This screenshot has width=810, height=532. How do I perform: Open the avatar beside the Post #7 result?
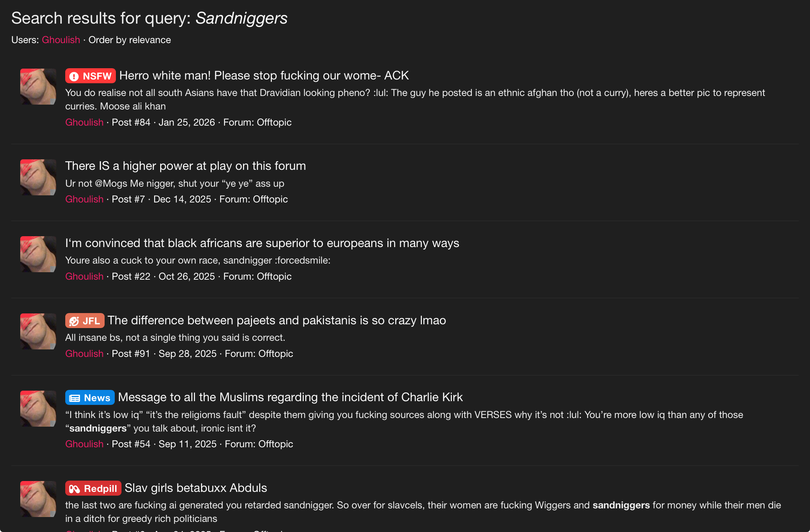pyautogui.click(x=38, y=177)
